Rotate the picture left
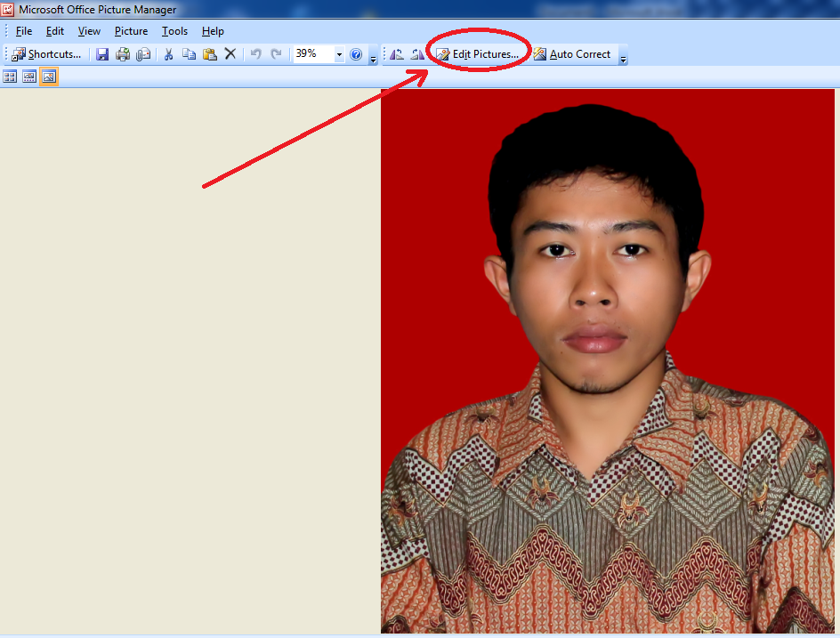Image resolution: width=840 pixels, height=638 pixels. click(x=396, y=53)
